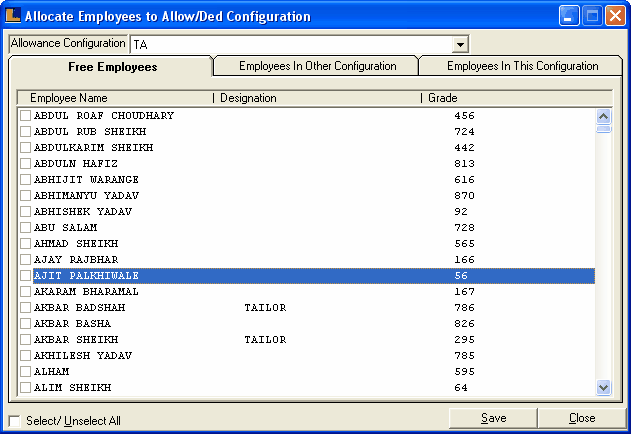631x434 pixels.
Task: Check the AJAY RAJBHAR checkbox
Action: pos(25,260)
